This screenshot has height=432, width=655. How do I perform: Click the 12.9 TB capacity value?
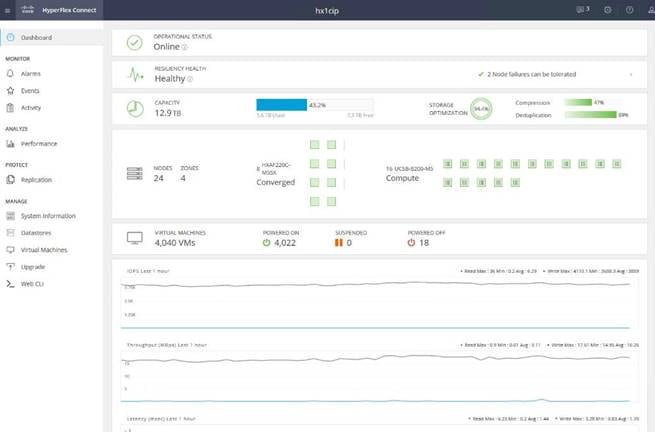[168, 113]
